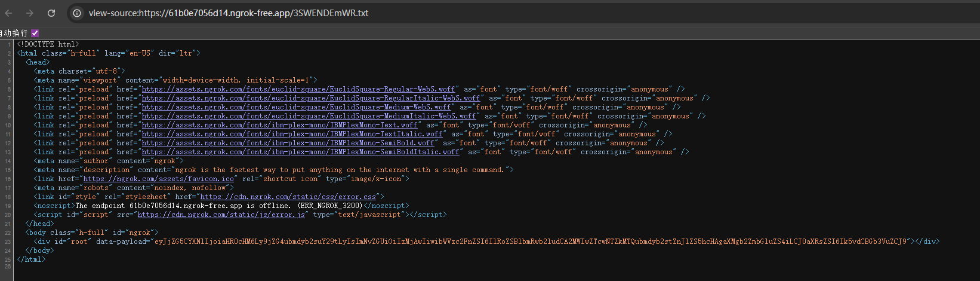
Task: Open EuclidSquare-Regular-WebS.woff link
Action: pyautogui.click(x=298, y=89)
